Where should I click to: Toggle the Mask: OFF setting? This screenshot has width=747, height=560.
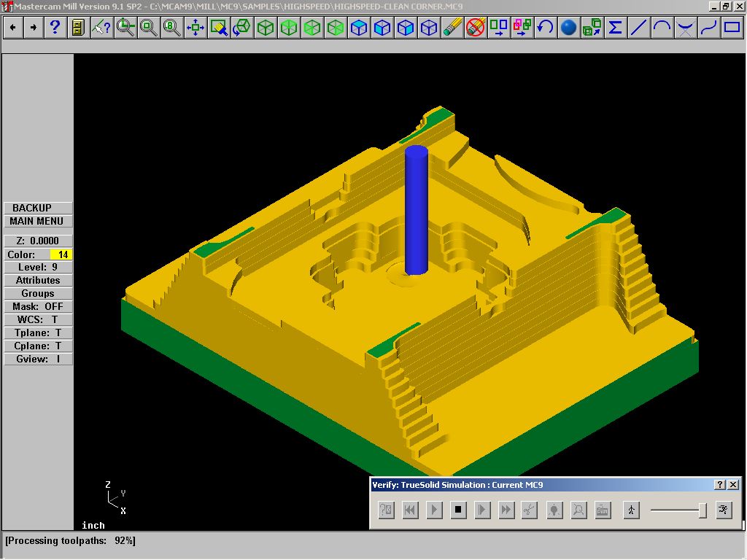point(38,307)
